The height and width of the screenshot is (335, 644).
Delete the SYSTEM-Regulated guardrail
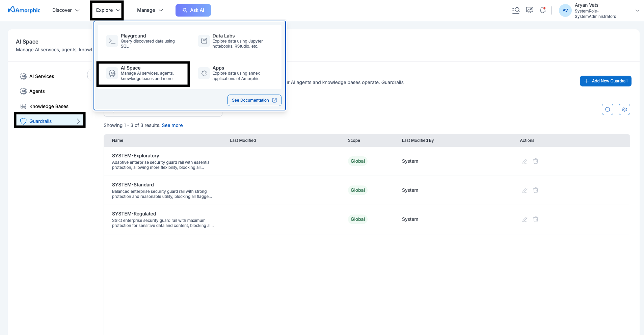pyautogui.click(x=535, y=220)
